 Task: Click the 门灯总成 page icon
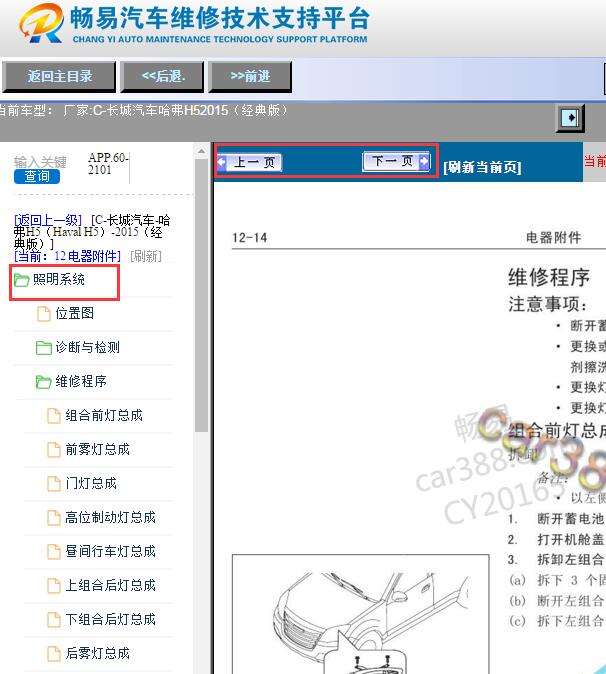[x=54, y=484]
